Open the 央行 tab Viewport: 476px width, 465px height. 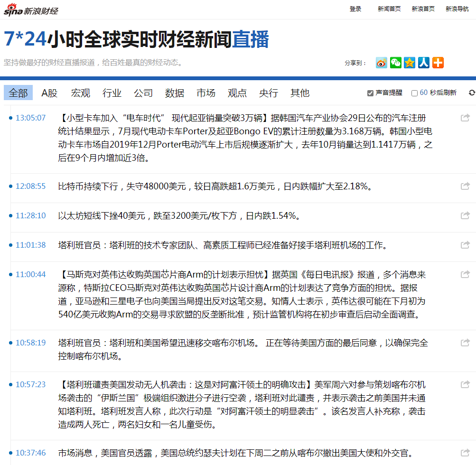(x=268, y=93)
